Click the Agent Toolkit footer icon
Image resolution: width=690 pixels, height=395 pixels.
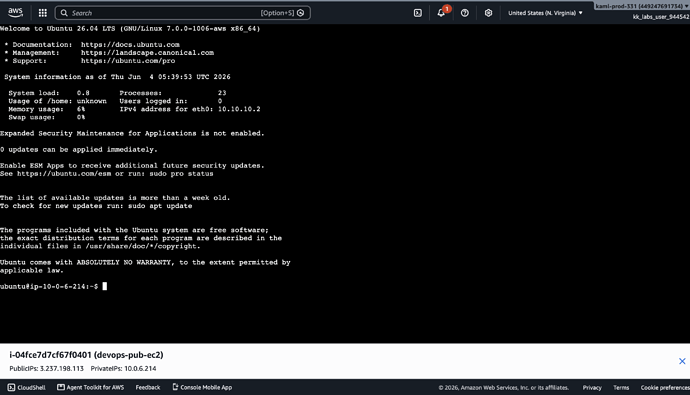click(61, 388)
